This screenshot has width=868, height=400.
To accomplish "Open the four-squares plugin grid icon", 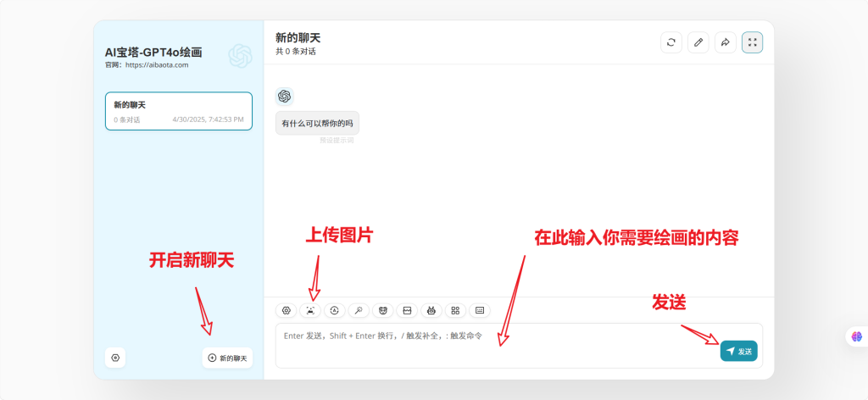I will [x=455, y=310].
